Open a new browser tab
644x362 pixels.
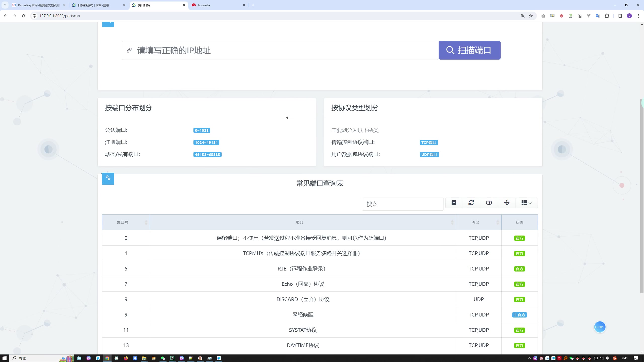coord(253,5)
